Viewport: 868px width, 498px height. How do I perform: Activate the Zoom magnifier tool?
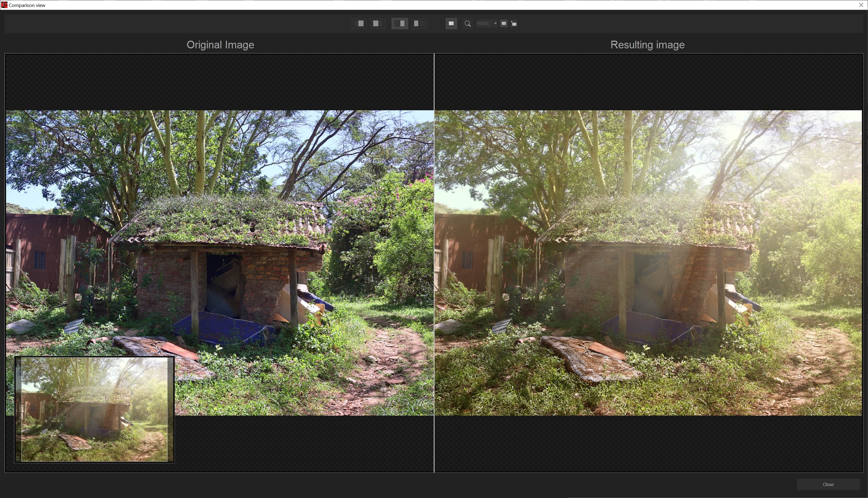467,23
